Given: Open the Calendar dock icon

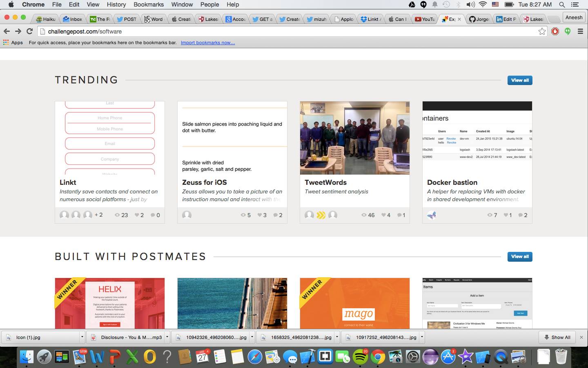Looking at the screenshot, I should tap(202, 357).
